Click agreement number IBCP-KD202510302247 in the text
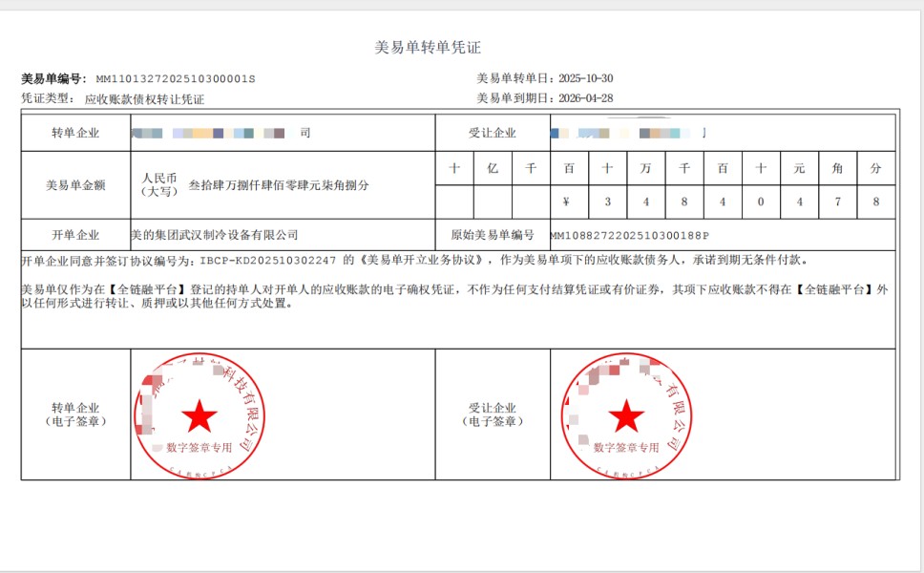The image size is (924, 573). (272, 260)
